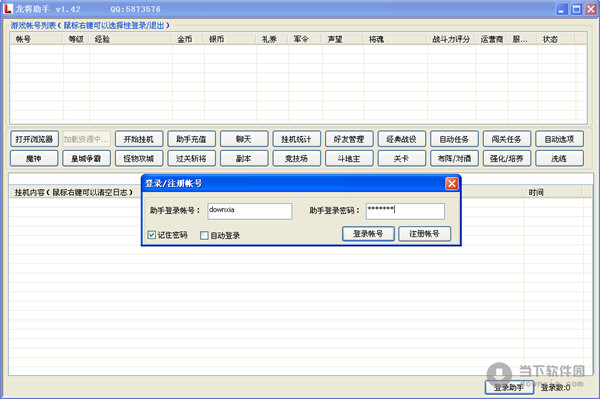600x399 pixels.
Task: Click the 副本 button
Action: (244, 158)
